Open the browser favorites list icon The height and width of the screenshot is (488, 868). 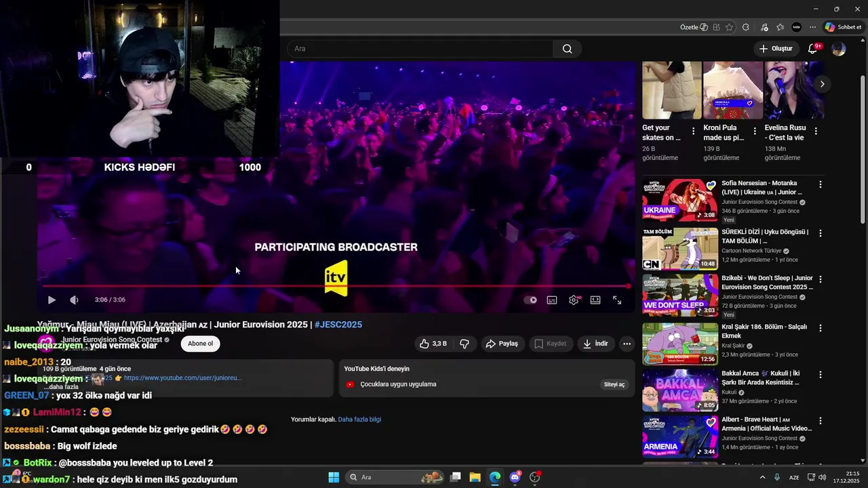pyautogui.click(x=781, y=27)
